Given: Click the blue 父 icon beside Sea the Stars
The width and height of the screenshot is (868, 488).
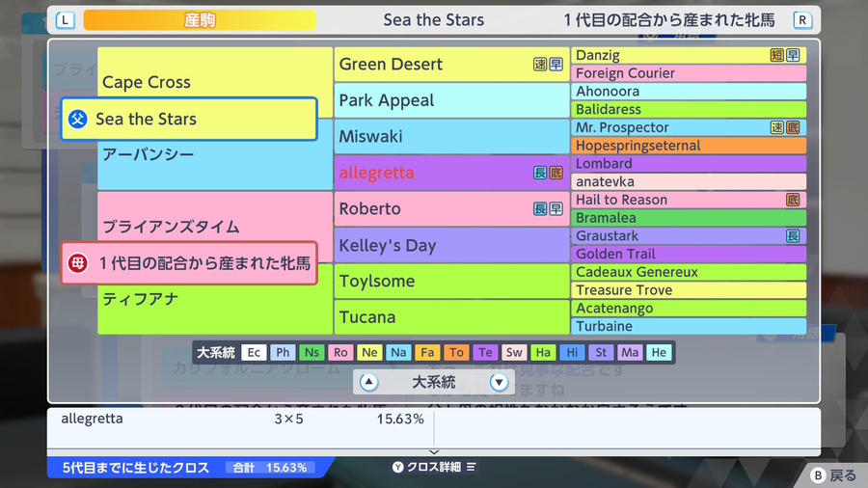Looking at the screenshot, I should pyautogui.click(x=78, y=119).
